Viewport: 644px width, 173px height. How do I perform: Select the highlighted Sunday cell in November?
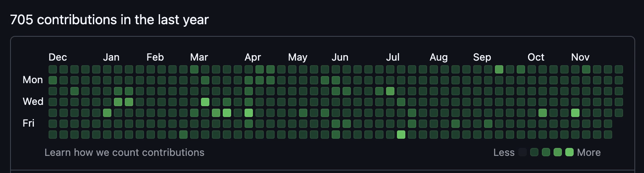tap(586, 69)
